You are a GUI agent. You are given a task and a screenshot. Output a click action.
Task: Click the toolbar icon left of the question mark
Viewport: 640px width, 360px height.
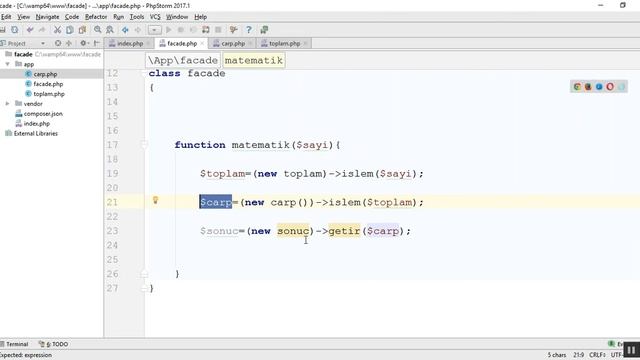point(233,30)
